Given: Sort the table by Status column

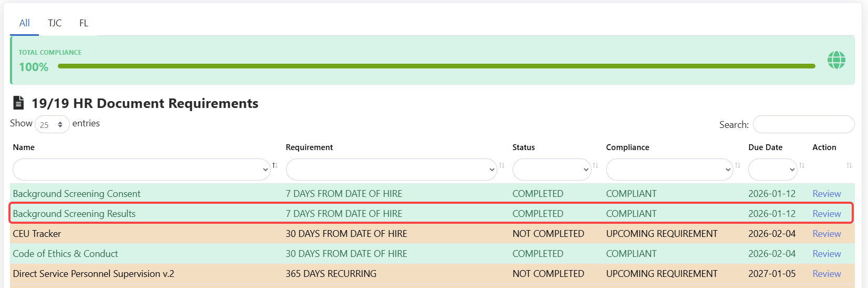Looking at the screenshot, I should [595, 165].
